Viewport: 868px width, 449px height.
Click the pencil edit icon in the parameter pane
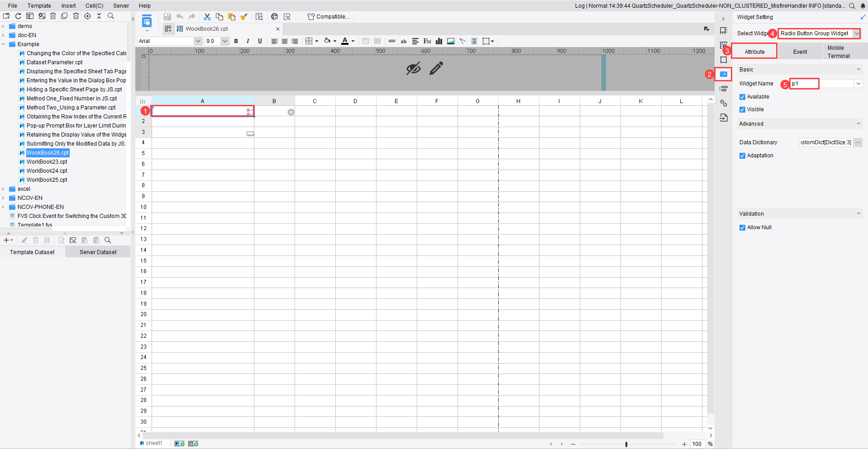coord(436,69)
